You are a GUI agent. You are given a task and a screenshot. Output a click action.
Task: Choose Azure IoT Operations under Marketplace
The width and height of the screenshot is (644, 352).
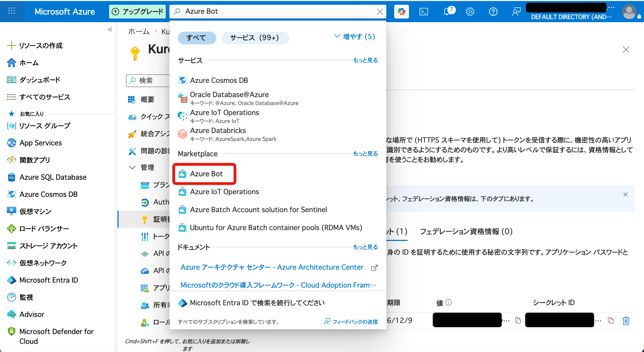(219, 192)
